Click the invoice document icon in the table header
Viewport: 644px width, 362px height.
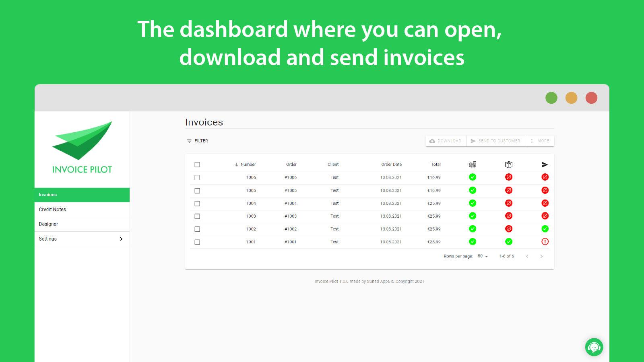click(472, 164)
